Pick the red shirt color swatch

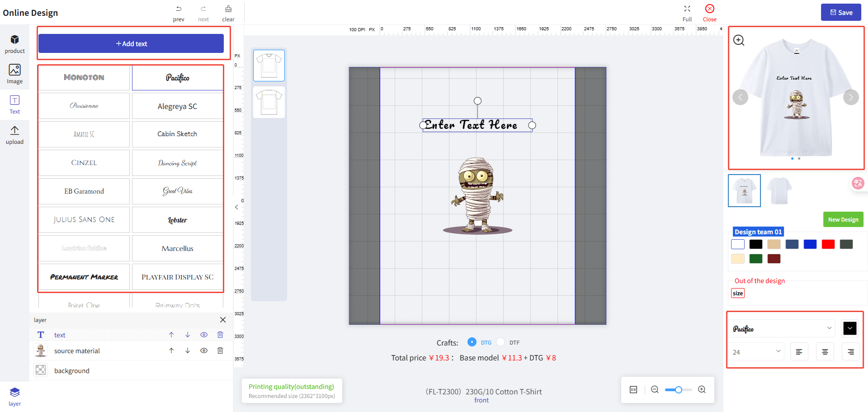(828, 244)
